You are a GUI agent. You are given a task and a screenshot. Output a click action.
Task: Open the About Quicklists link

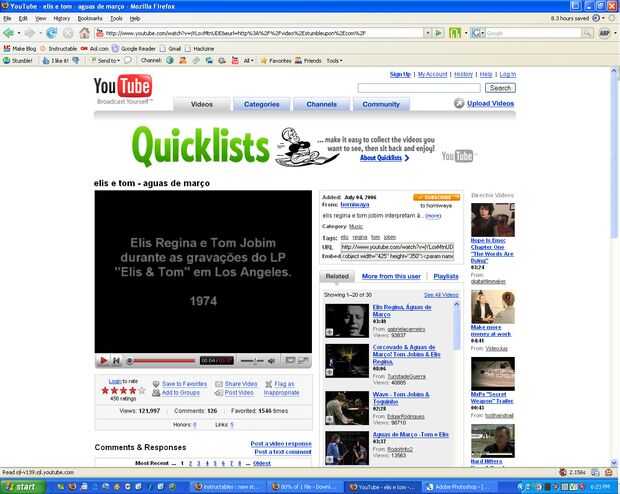tap(381, 158)
